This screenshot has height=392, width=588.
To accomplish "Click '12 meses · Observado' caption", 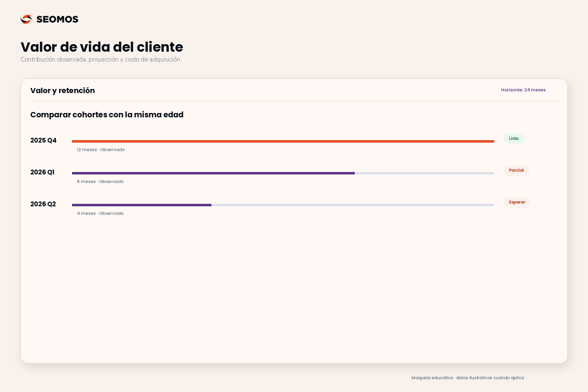I will (101, 150).
